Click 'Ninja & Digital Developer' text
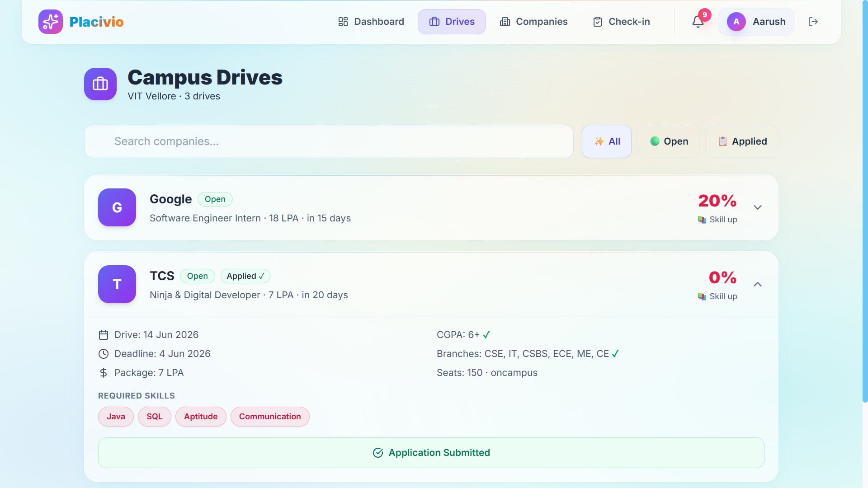 pos(205,295)
